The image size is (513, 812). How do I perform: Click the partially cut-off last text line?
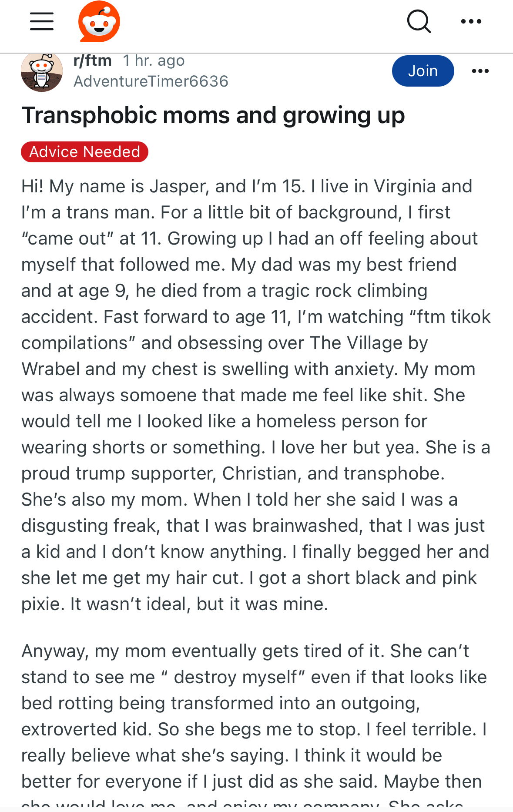242,804
